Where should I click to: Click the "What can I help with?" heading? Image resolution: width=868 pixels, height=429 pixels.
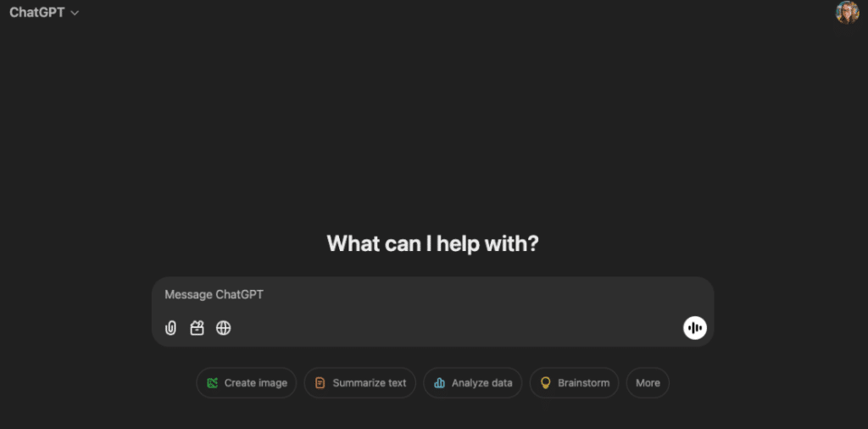pos(432,244)
